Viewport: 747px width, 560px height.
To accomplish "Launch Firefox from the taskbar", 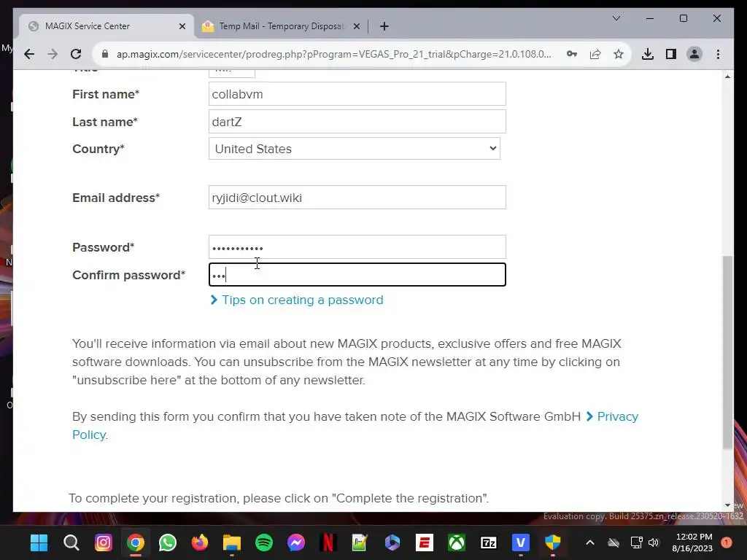I will tap(200, 542).
